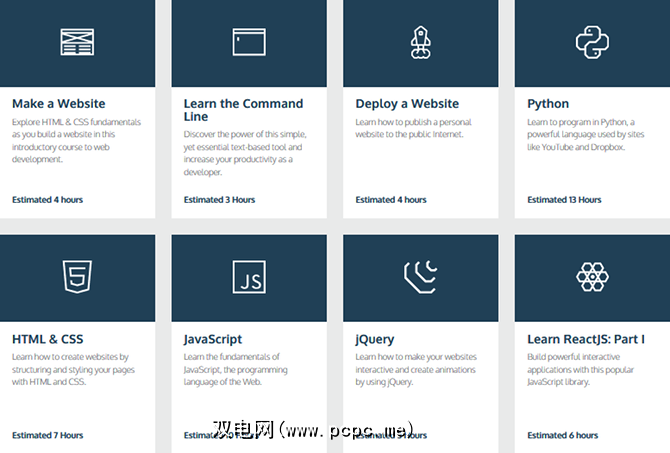
Task: Click the Command Line course description
Action: point(245,153)
